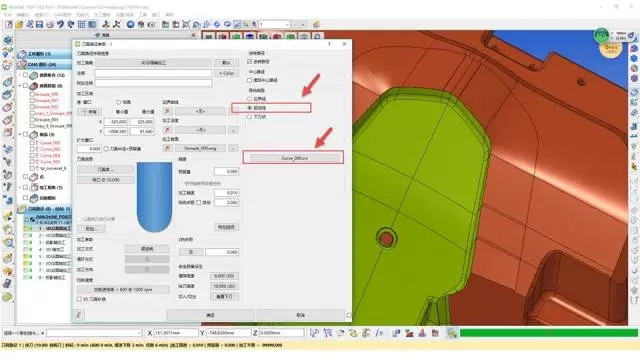Click the grid toolbar icon

pyautogui.click(x=82, y=24)
